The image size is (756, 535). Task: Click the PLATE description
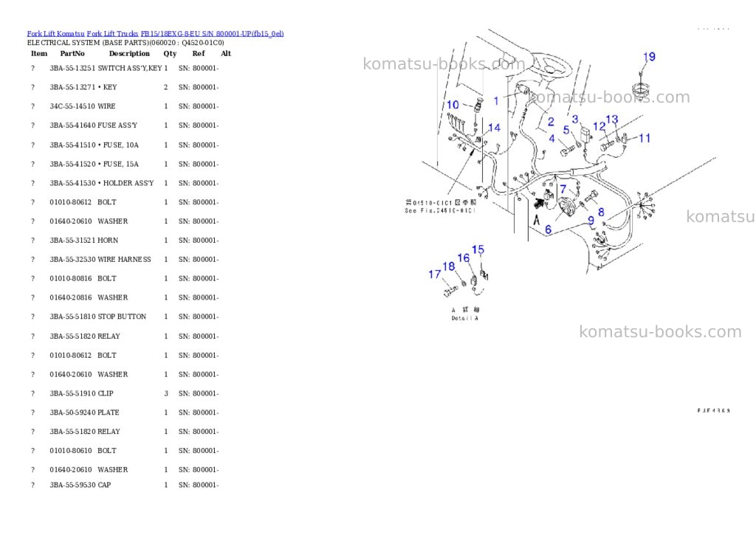point(109,413)
